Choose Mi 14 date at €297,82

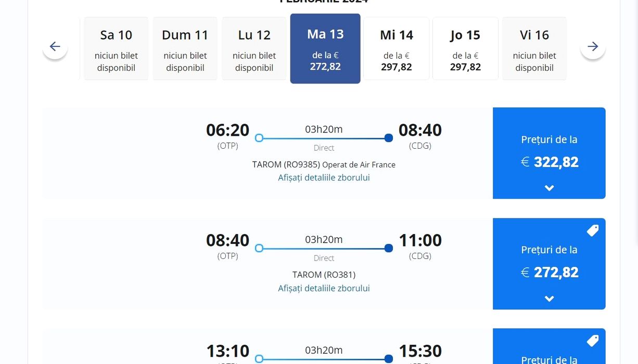[x=396, y=49]
